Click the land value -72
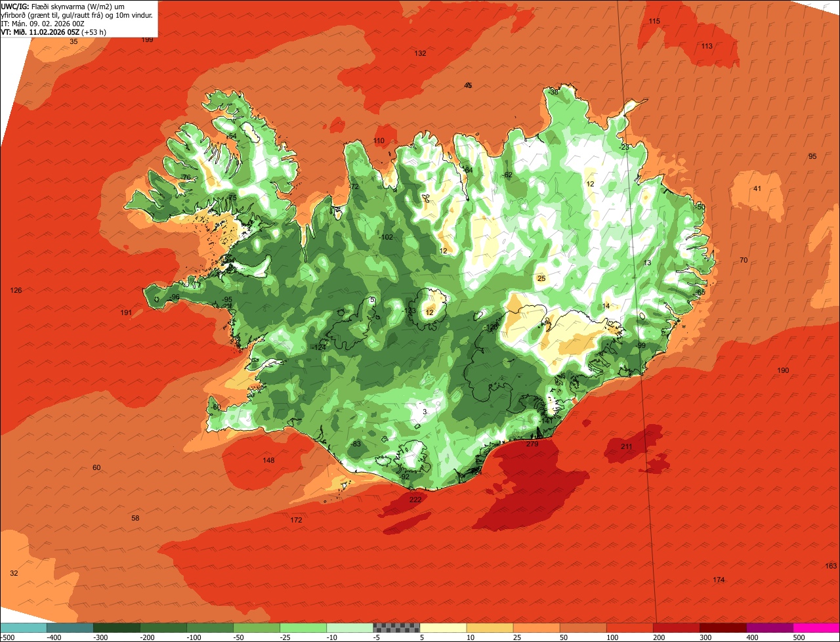Image resolution: width=840 pixels, height=642 pixels. pos(354,186)
